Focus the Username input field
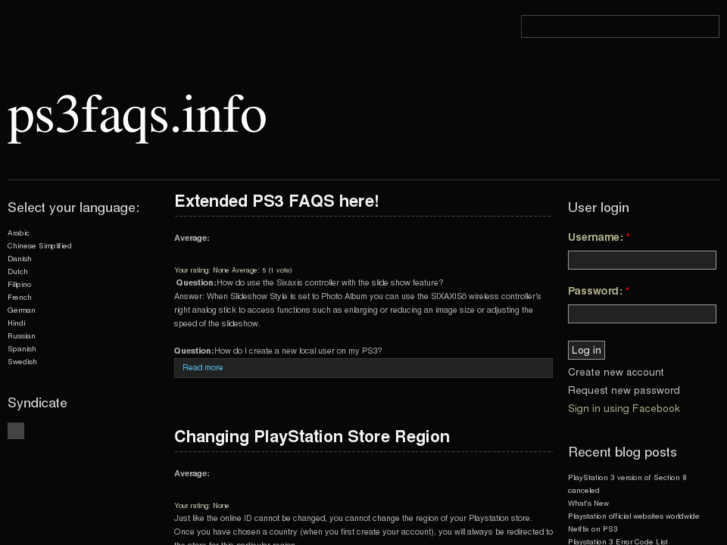Image resolution: width=727 pixels, height=545 pixels. coord(642,260)
